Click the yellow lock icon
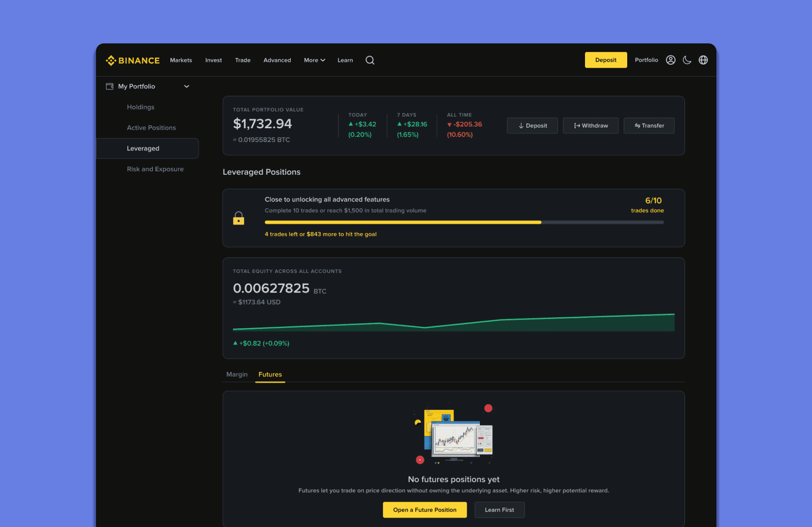This screenshot has width=812, height=527. pyautogui.click(x=239, y=218)
